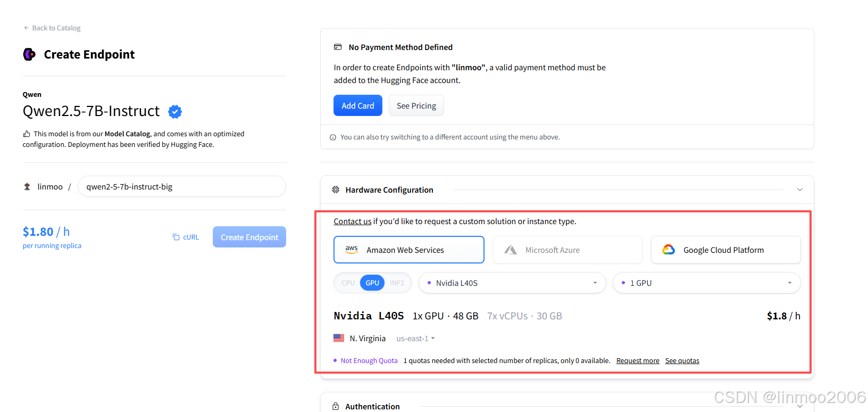
Task: Switch to the INF2 accelerator option
Action: point(397,283)
